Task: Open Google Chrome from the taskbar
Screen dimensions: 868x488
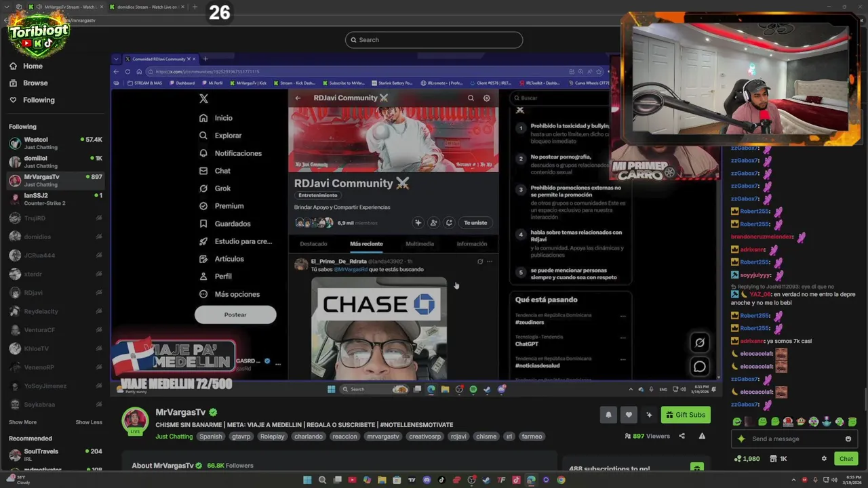Action: coord(561,480)
